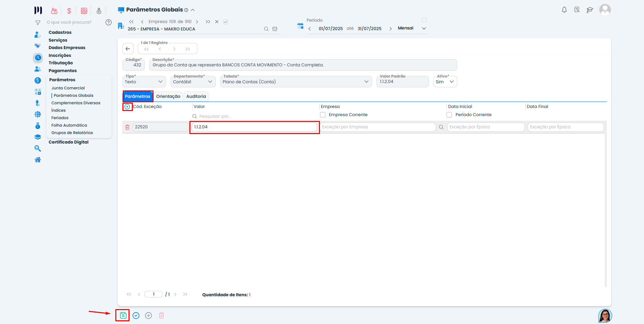Go to Folha Automática menu item
Viewport: 644px width, 324px height.
(x=69, y=125)
